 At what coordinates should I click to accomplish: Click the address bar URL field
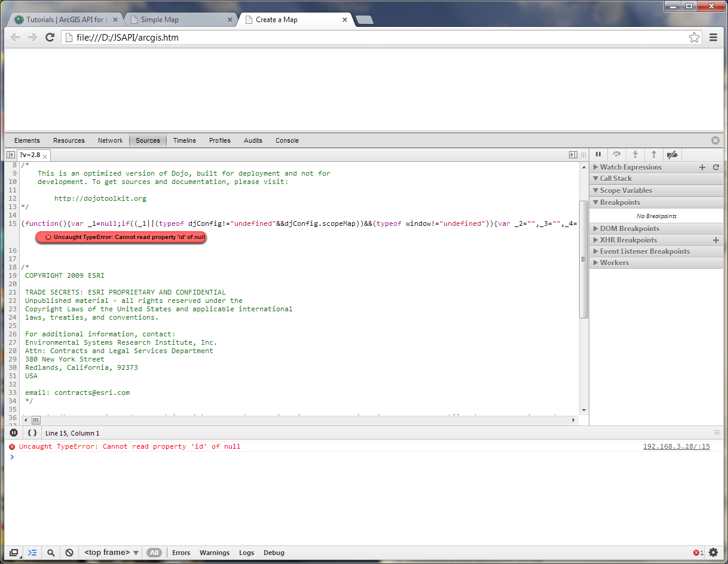click(x=381, y=38)
